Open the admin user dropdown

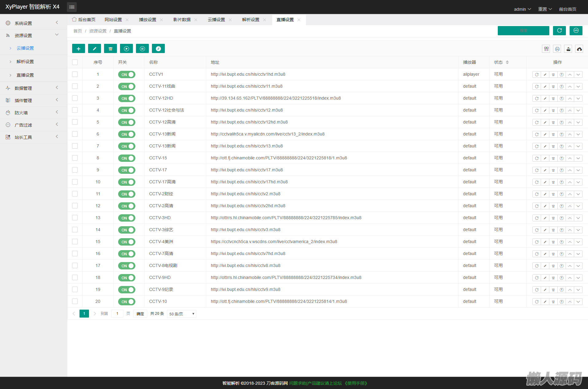(x=522, y=9)
